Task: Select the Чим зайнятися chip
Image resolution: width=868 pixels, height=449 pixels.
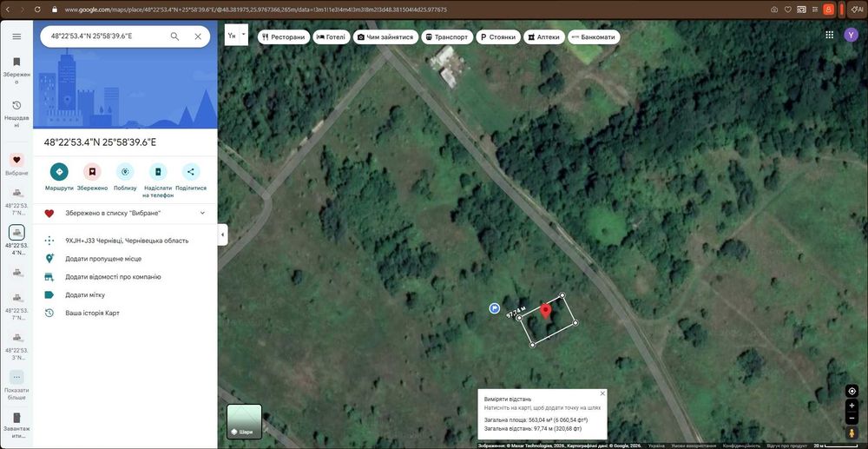Action: pyautogui.click(x=385, y=37)
